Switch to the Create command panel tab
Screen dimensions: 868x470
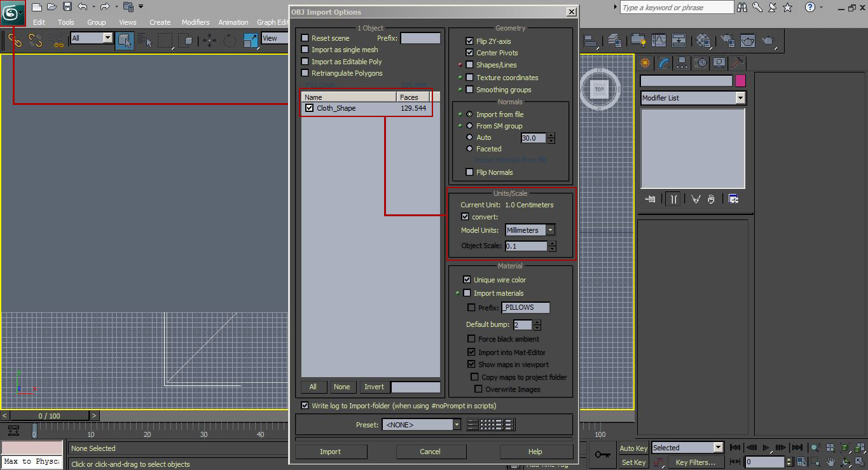point(645,62)
